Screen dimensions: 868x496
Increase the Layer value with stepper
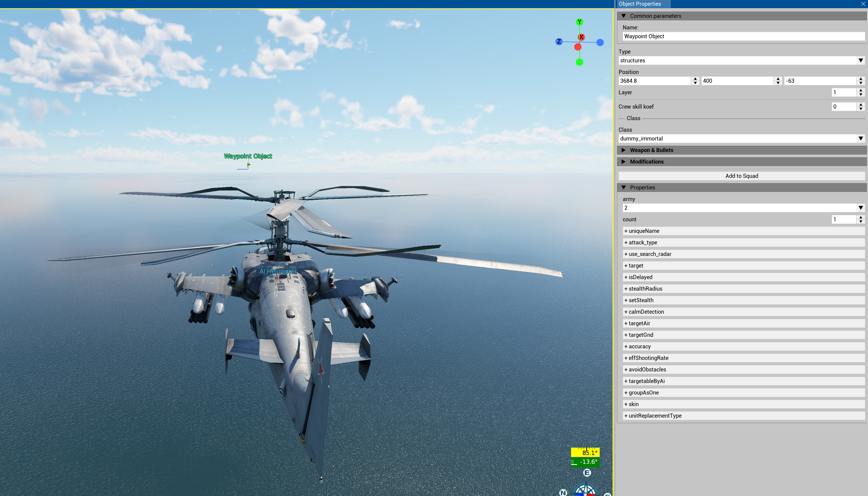pos(861,90)
